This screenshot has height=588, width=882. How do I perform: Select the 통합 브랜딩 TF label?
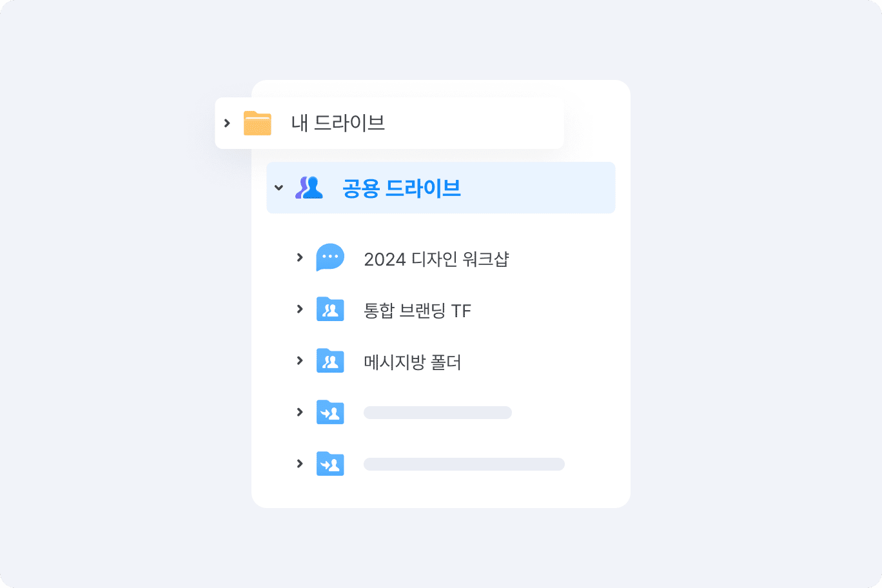click(x=417, y=311)
